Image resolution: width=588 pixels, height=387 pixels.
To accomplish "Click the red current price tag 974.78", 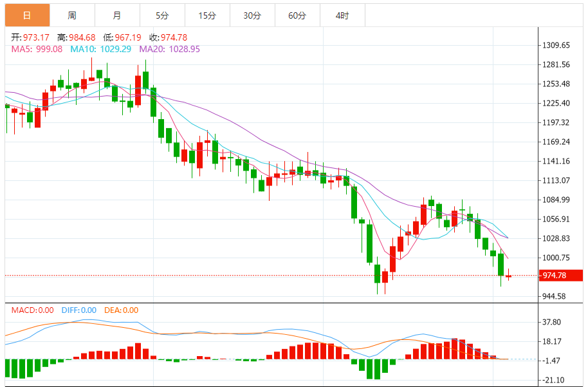I will click(x=560, y=276).
